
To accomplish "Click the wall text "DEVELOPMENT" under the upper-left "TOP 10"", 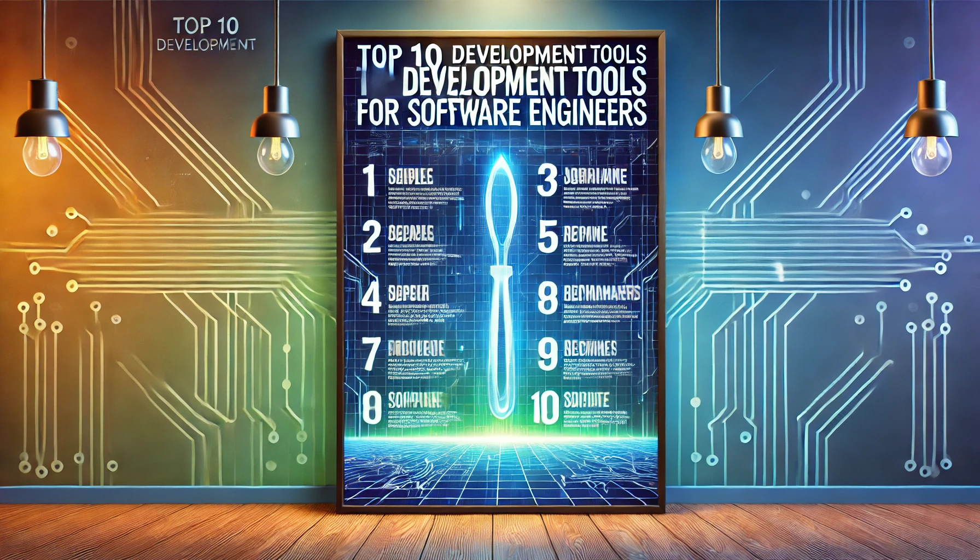I will click(206, 44).
